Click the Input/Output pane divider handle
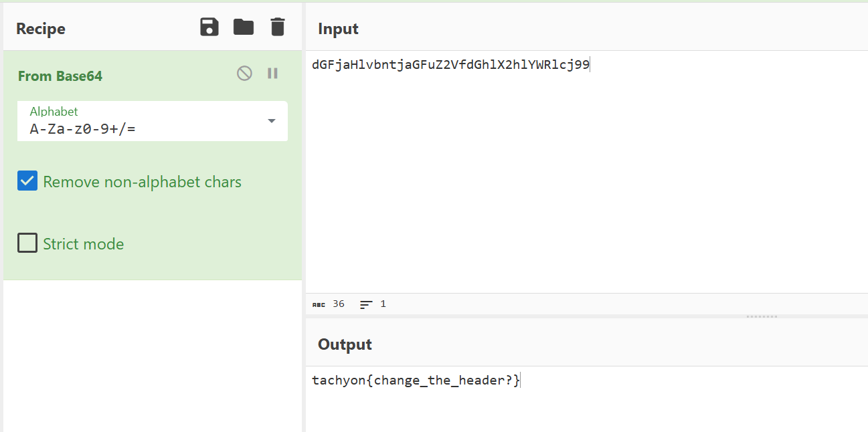Screen dimensions: 868x432 point(762,316)
